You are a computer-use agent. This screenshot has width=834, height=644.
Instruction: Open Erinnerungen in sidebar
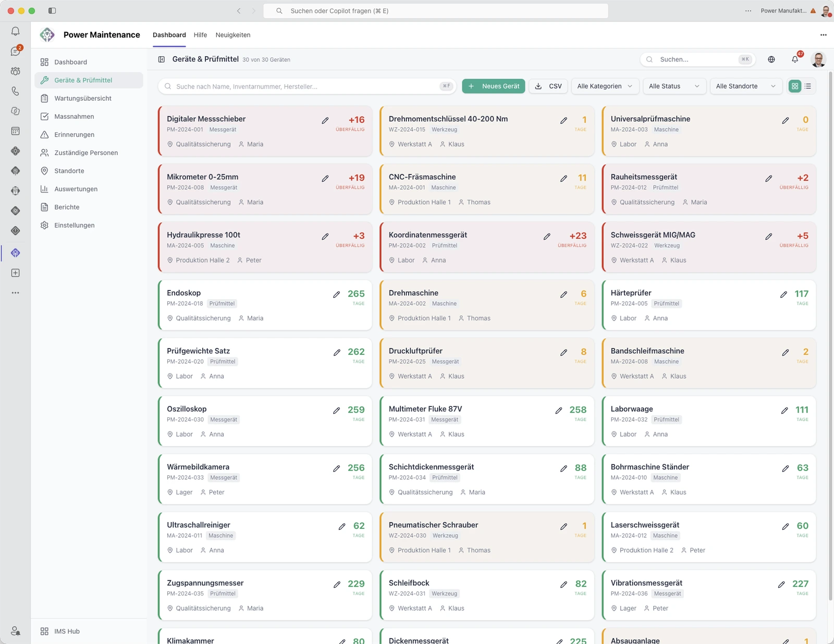pos(89,134)
